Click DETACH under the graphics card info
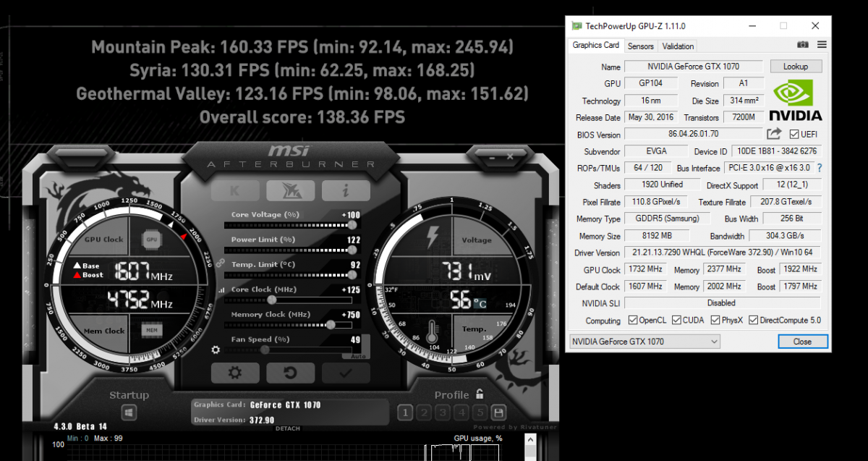The height and width of the screenshot is (461, 868). coord(287,428)
